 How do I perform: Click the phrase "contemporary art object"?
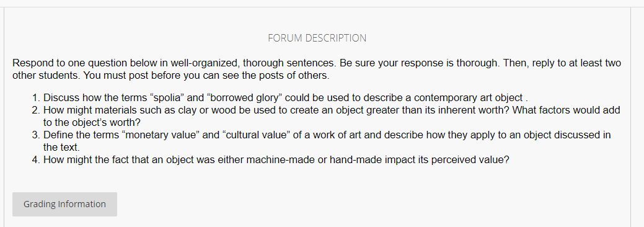468,98
